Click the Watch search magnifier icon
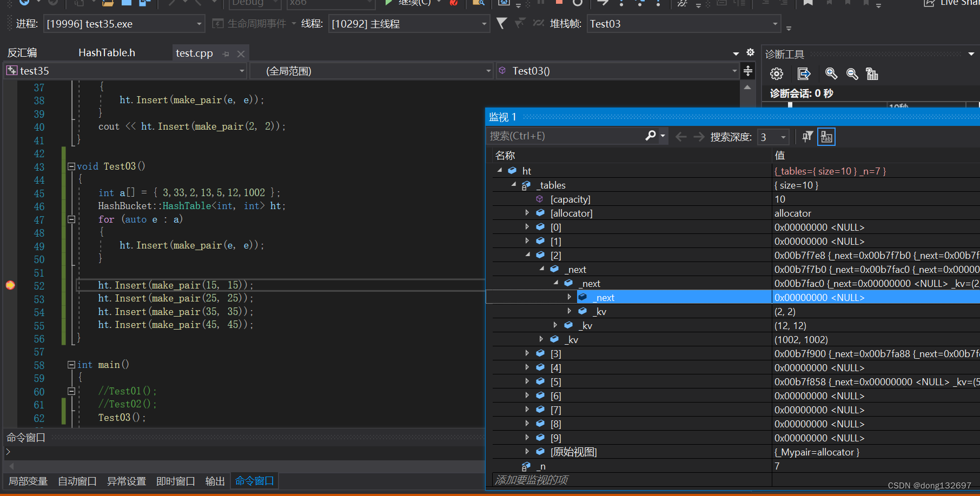Image resolution: width=980 pixels, height=496 pixels. (x=651, y=136)
